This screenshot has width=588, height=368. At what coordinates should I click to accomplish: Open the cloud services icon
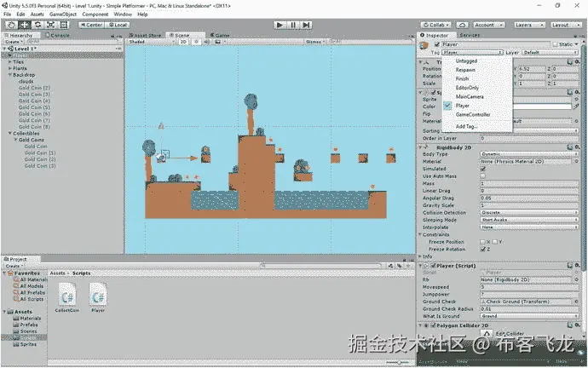coord(462,25)
